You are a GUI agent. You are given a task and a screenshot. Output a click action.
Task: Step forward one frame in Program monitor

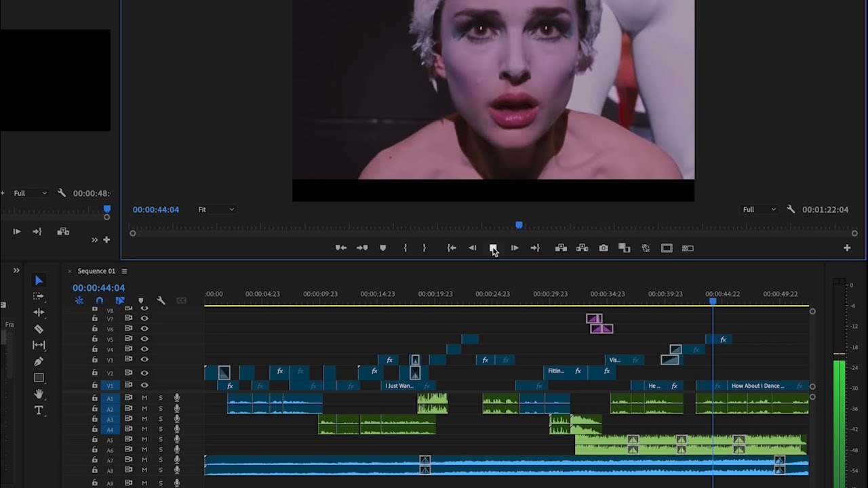(515, 248)
